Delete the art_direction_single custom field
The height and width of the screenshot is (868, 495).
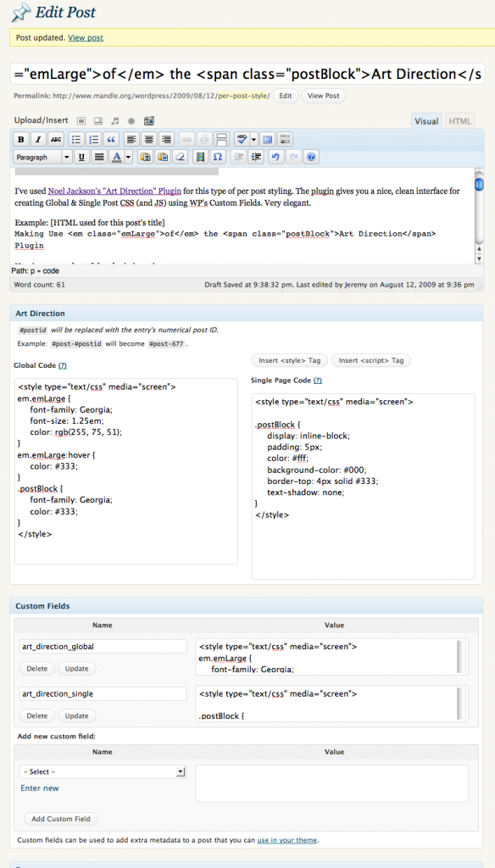click(37, 715)
